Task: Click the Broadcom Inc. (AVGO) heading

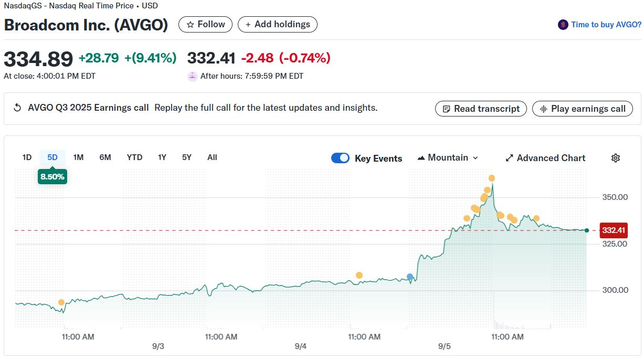Action: [x=86, y=25]
